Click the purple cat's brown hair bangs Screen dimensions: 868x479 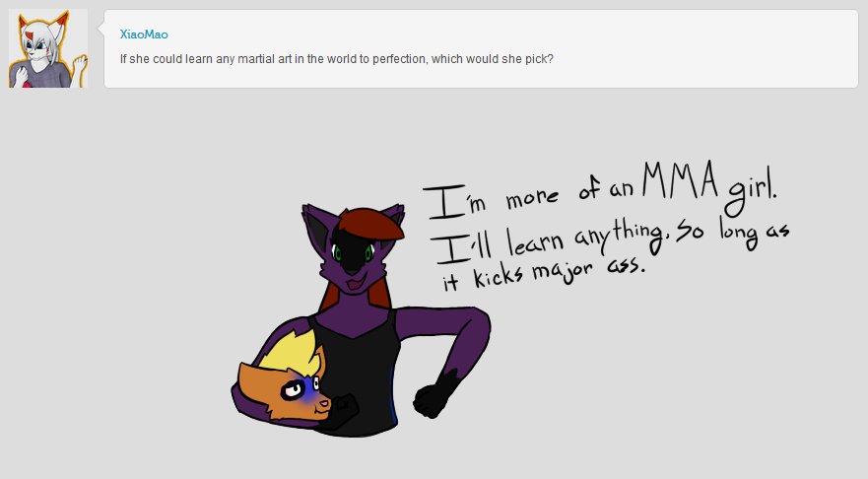click(370, 226)
